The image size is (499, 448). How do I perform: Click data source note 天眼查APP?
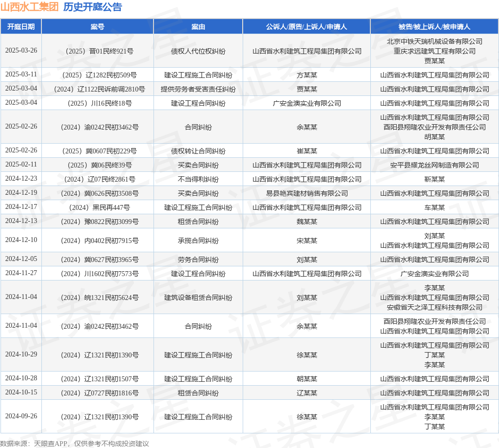coord(50,444)
